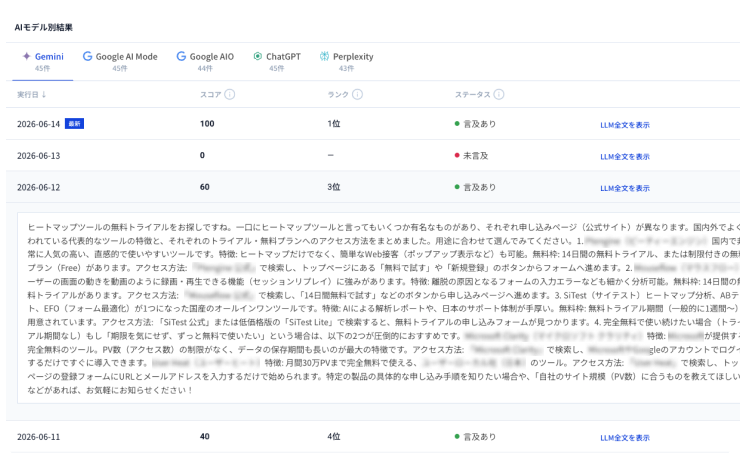
Task: Click the スコア column header
Action: coord(210,94)
